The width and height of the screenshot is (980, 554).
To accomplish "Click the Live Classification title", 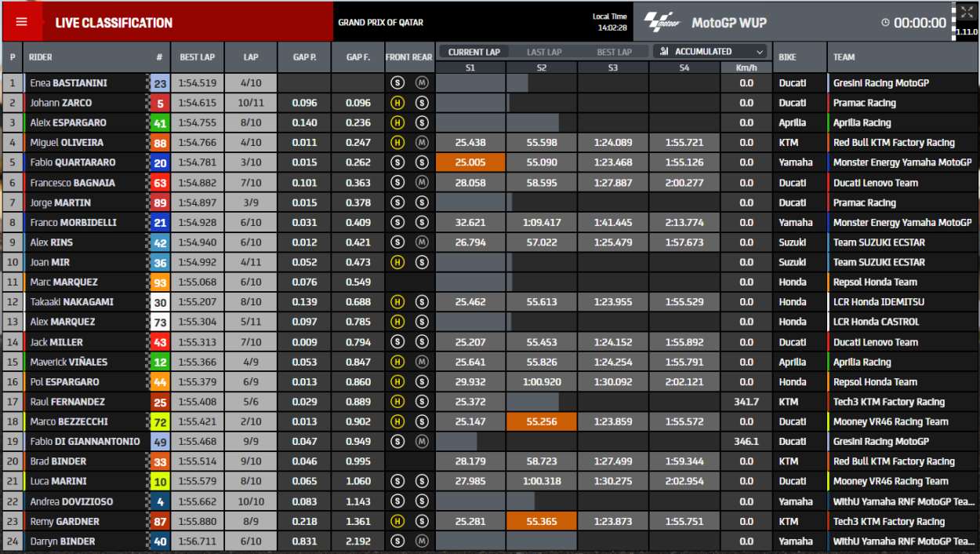I will point(114,23).
